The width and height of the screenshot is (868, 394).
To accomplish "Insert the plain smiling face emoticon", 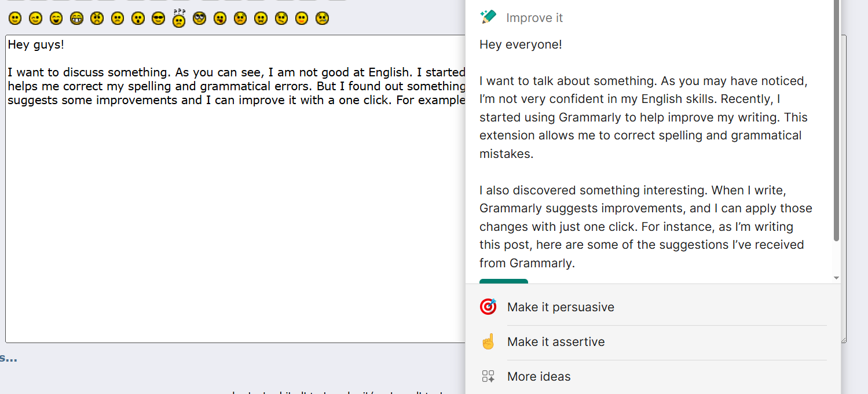I will tap(15, 19).
